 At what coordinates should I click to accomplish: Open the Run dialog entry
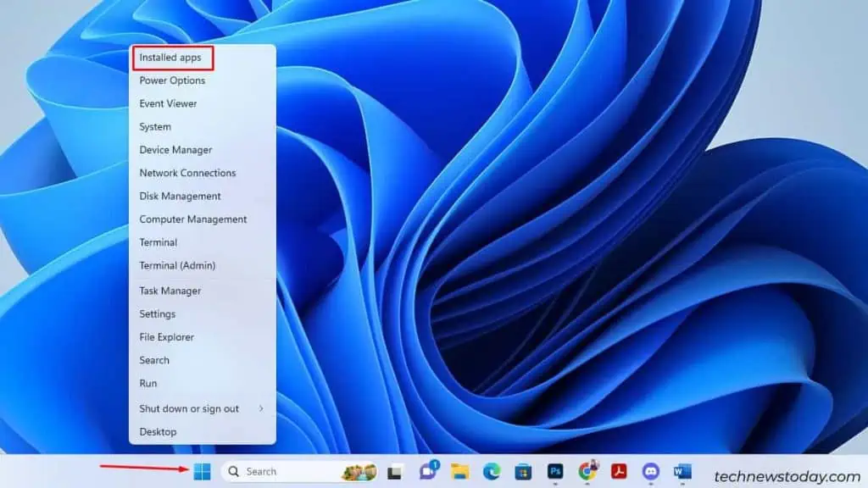click(x=148, y=383)
